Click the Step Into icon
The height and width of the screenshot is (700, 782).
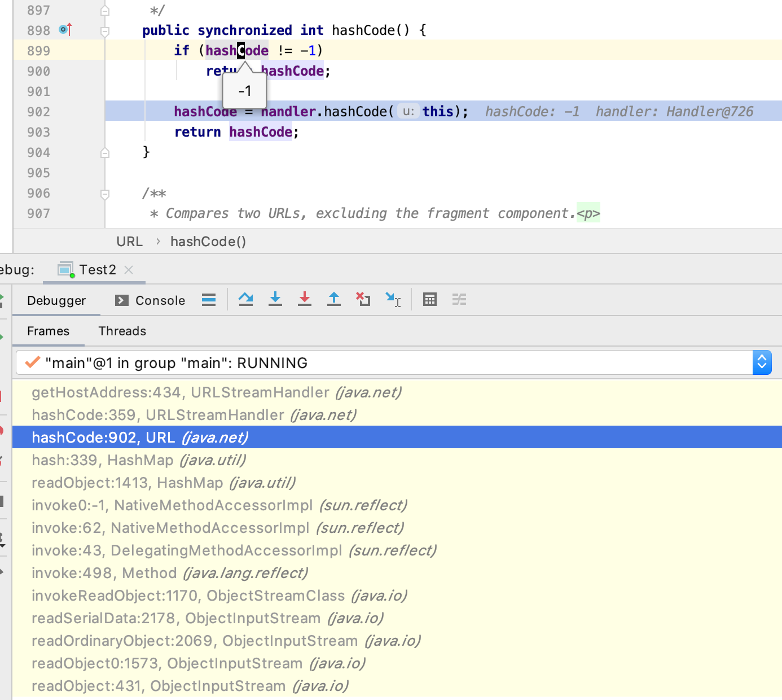click(x=275, y=299)
